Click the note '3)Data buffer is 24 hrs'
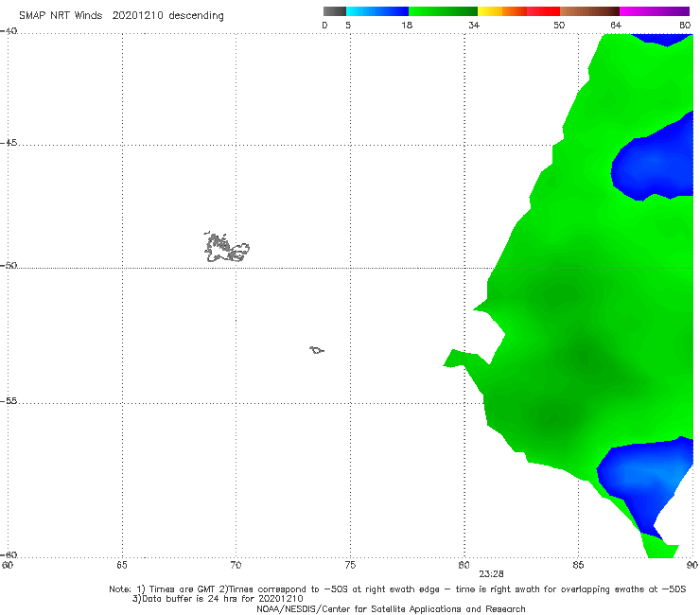 click(218, 599)
